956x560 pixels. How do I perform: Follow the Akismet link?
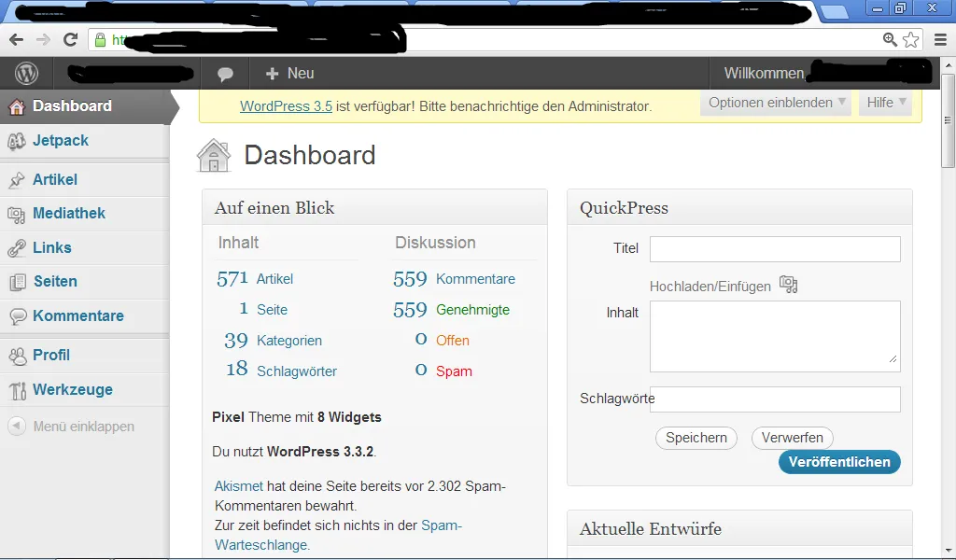coord(238,486)
